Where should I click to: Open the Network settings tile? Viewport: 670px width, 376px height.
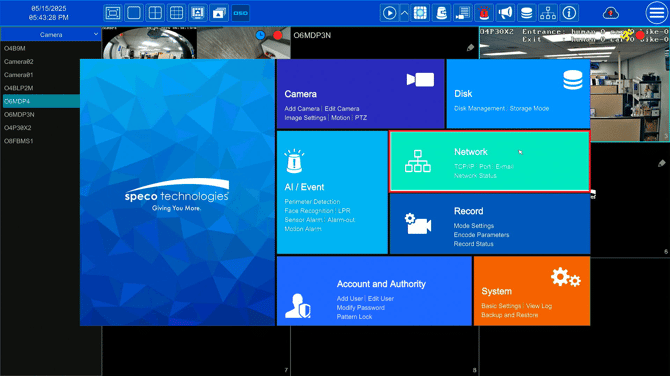(490, 162)
